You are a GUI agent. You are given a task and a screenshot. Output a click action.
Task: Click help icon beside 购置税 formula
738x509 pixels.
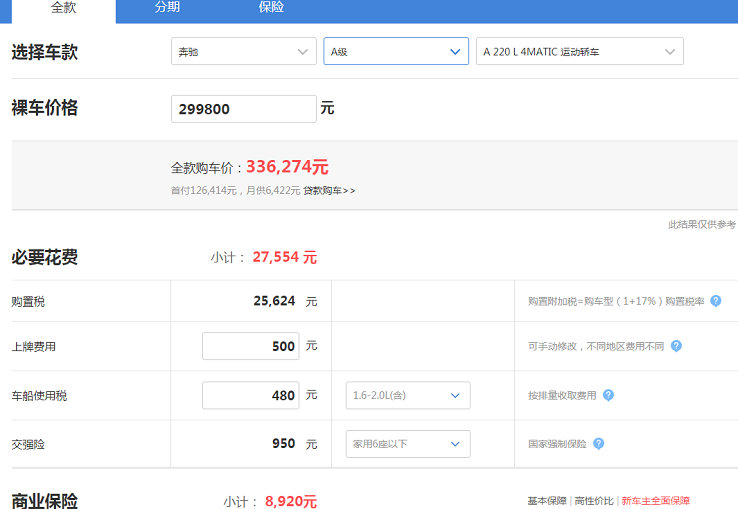tap(715, 301)
